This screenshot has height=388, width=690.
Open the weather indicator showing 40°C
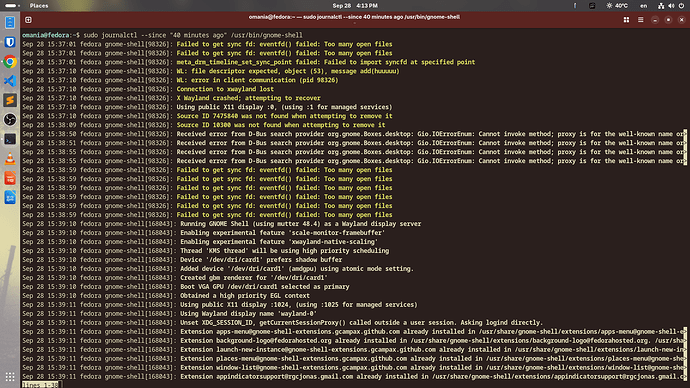coord(617,6)
